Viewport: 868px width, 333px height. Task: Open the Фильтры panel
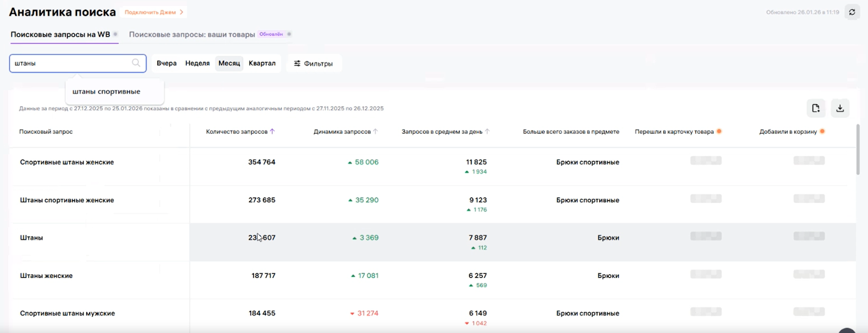(314, 63)
